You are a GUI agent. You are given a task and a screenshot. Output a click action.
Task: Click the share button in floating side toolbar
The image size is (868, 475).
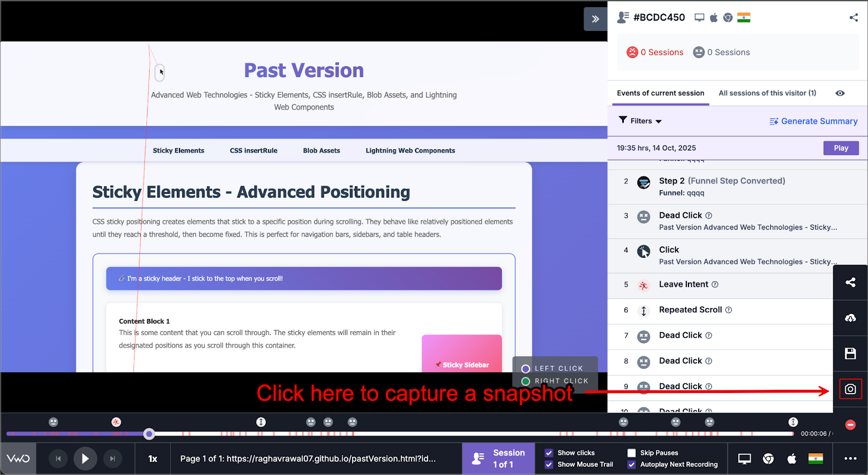[x=850, y=282]
